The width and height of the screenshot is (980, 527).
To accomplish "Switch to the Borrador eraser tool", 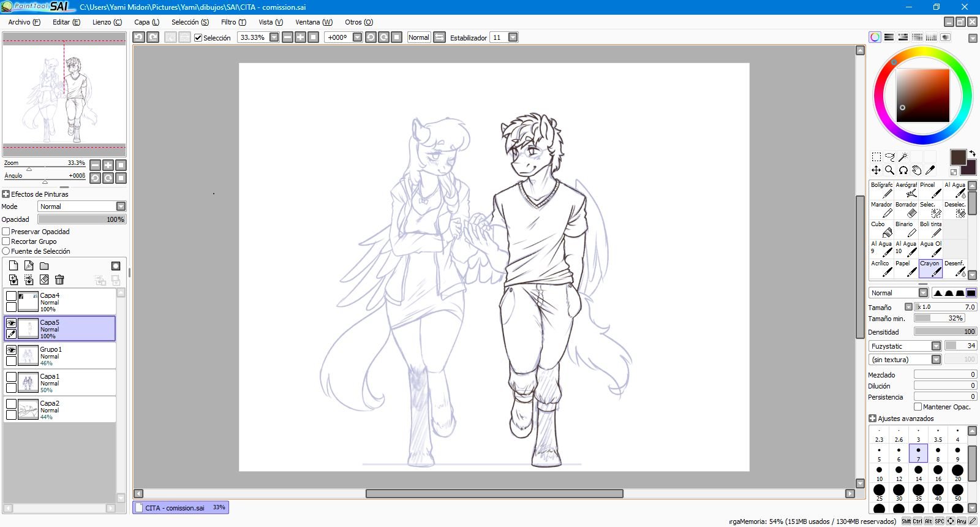I will [x=906, y=210].
